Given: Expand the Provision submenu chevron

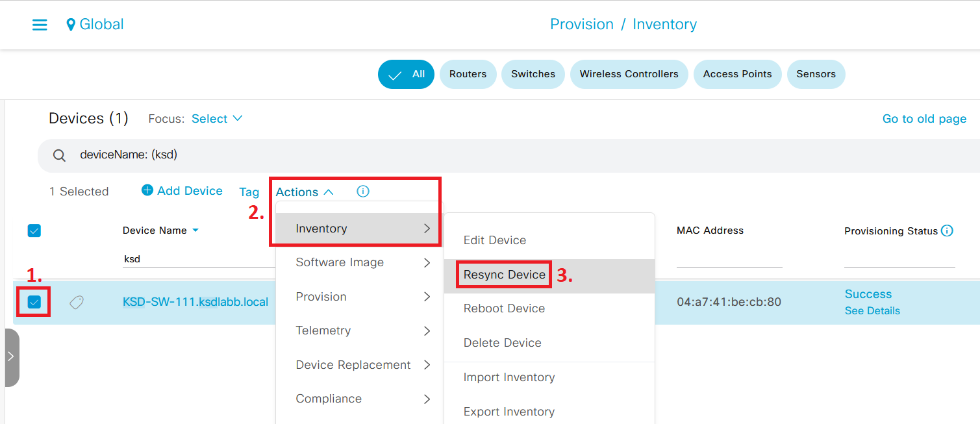Looking at the screenshot, I should (427, 296).
